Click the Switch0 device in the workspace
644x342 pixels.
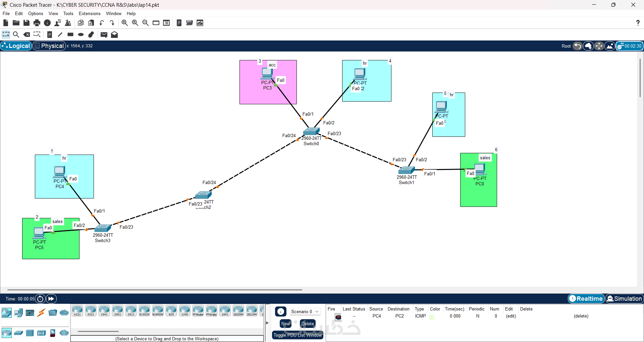click(x=311, y=131)
